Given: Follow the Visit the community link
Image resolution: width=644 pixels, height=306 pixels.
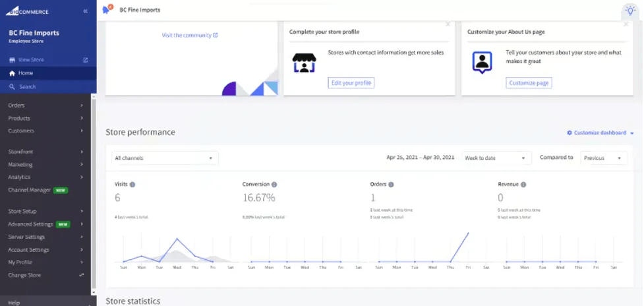Looking at the screenshot, I should pos(190,36).
